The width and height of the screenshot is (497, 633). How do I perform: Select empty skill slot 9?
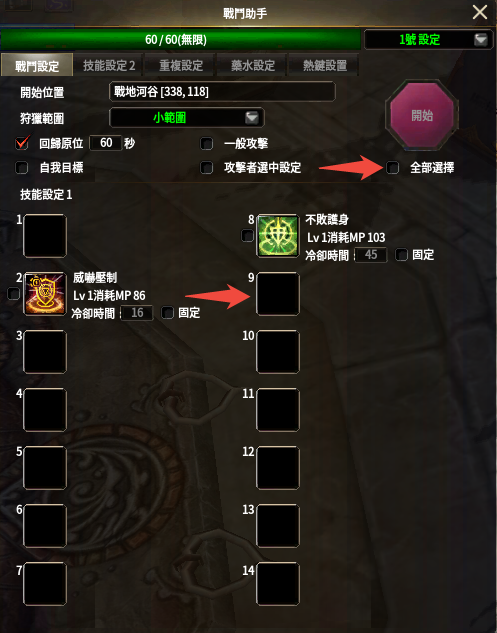point(278,293)
